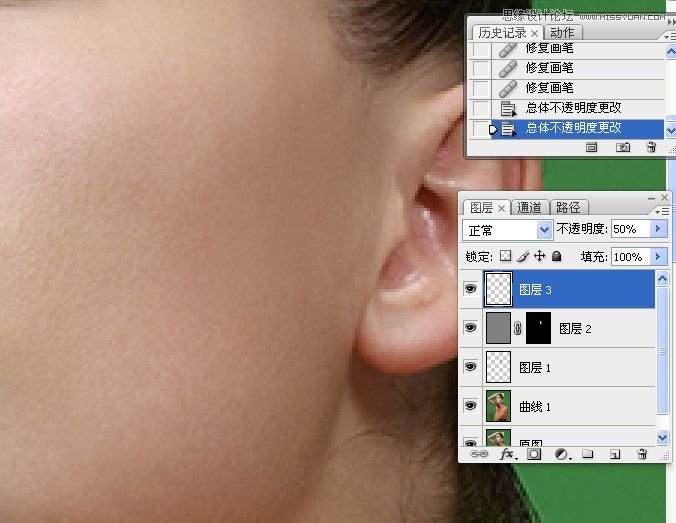Image resolution: width=676 pixels, height=523 pixels.
Task: Select the 图层 1 layer name
Action: point(535,368)
